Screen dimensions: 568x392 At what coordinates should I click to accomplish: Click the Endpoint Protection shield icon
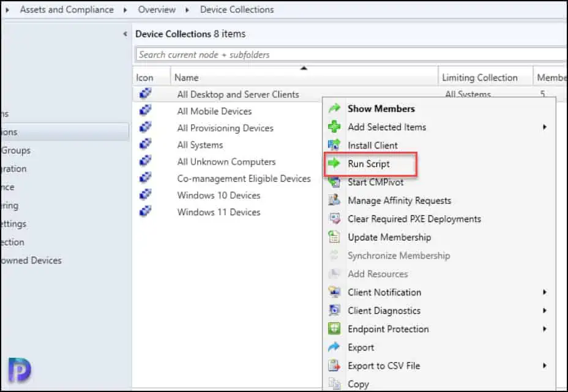click(x=334, y=328)
